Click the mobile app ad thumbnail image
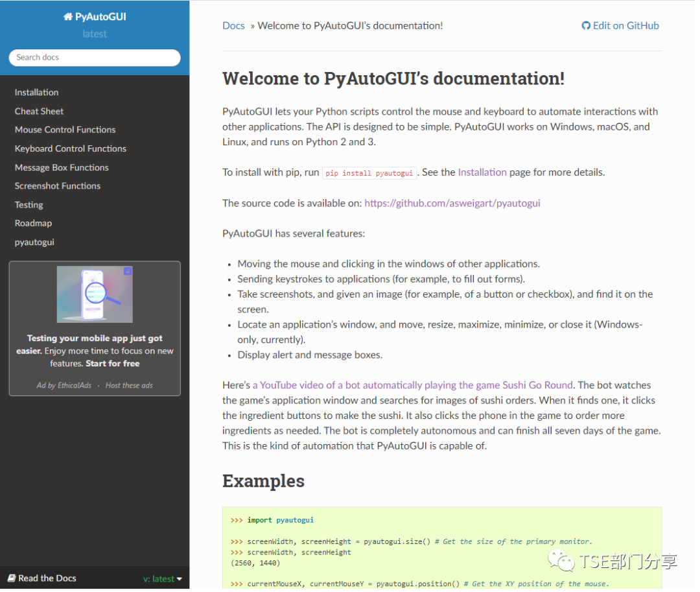This screenshot has height=592, width=700. (95, 294)
